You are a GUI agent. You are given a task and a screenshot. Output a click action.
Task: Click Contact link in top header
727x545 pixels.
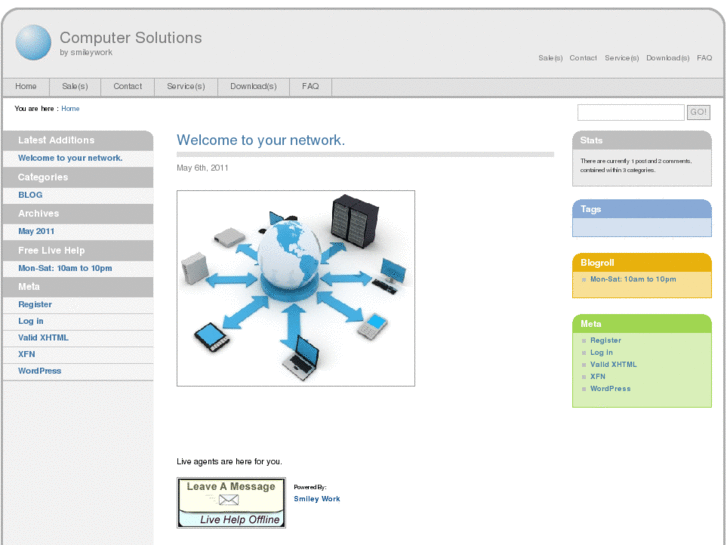[x=583, y=58]
